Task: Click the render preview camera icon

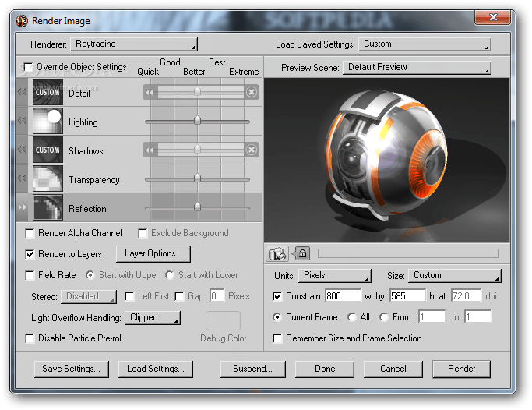Action: [x=277, y=254]
